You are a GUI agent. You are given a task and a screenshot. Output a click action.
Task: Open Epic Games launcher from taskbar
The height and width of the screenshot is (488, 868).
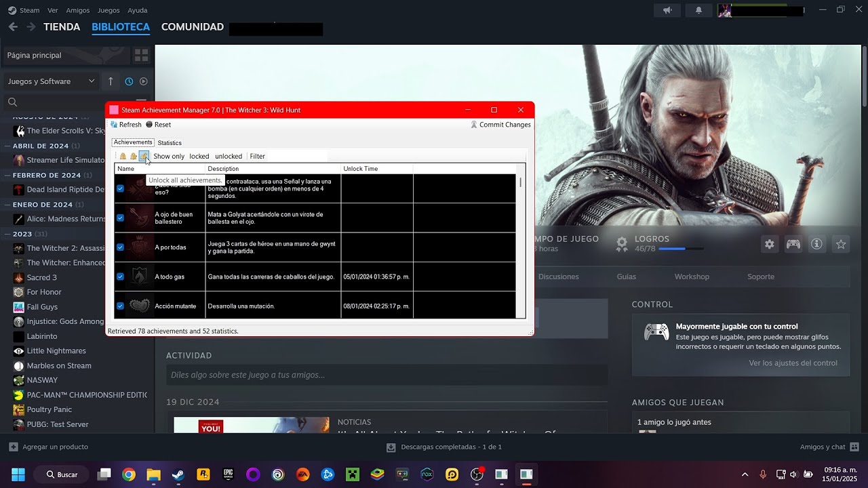click(229, 474)
